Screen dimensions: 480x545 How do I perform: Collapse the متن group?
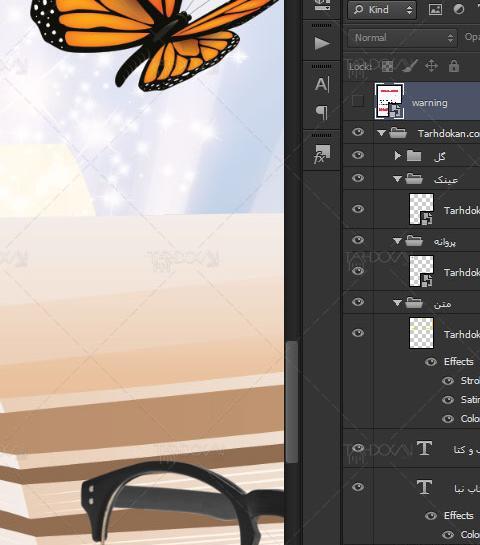pyautogui.click(x=397, y=303)
